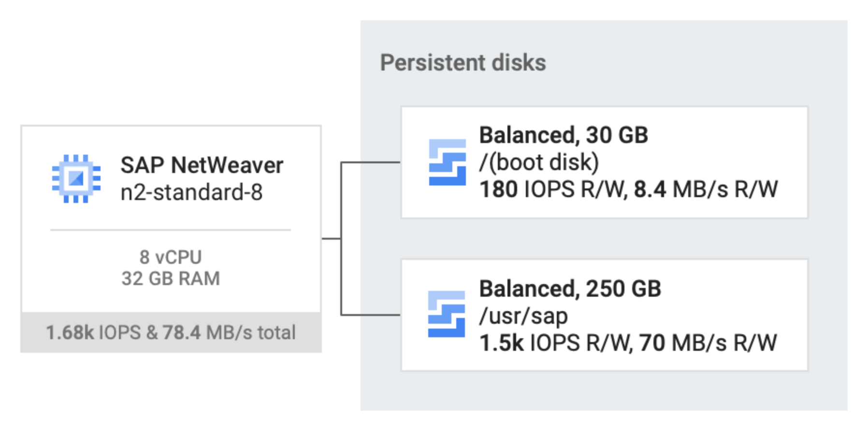Select the SAP NetWeaver title
868x431 pixels.
tap(202, 165)
